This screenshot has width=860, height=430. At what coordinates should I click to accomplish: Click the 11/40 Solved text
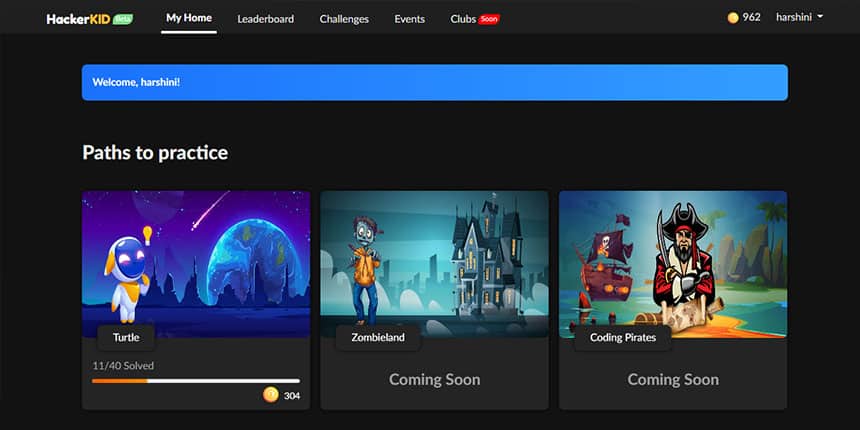tap(123, 366)
